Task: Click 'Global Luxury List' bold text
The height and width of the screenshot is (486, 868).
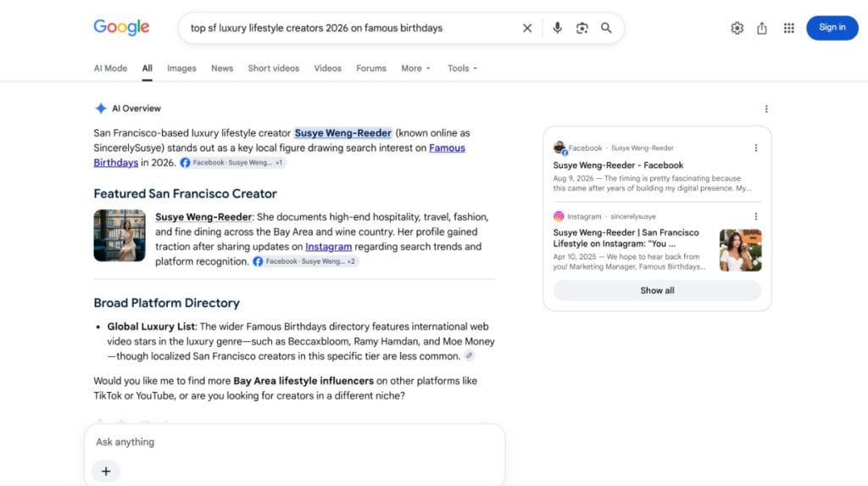Action: click(151, 327)
